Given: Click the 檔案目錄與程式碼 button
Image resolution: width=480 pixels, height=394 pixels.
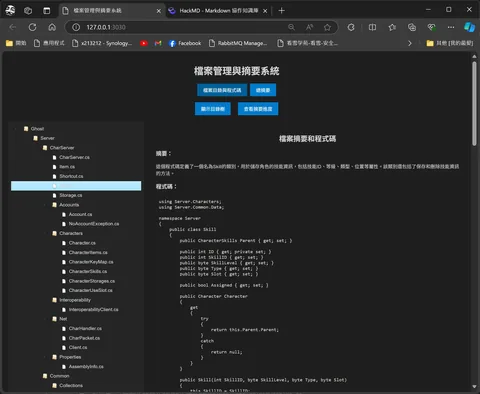Looking at the screenshot, I should point(222,90).
